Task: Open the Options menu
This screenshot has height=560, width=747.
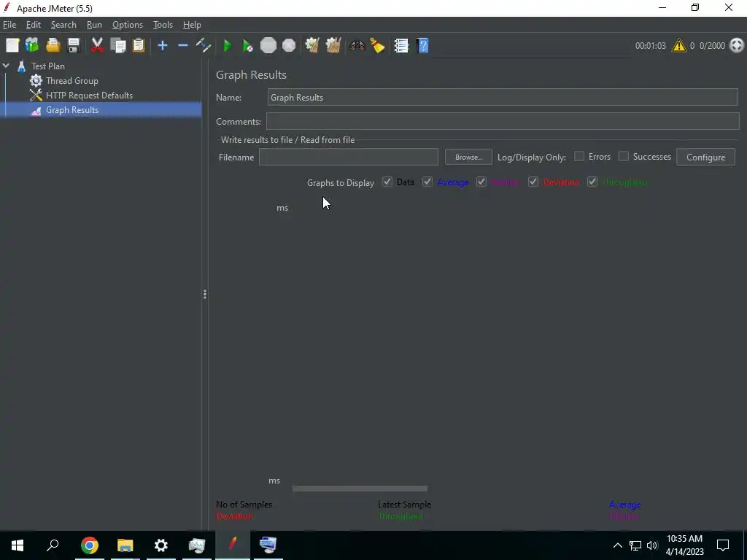Action: [x=127, y=25]
